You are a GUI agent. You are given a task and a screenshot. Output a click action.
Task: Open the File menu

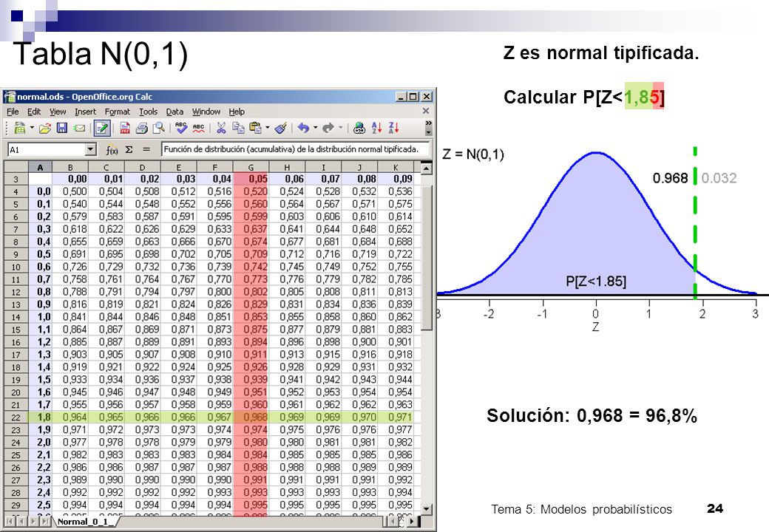tap(13, 112)
